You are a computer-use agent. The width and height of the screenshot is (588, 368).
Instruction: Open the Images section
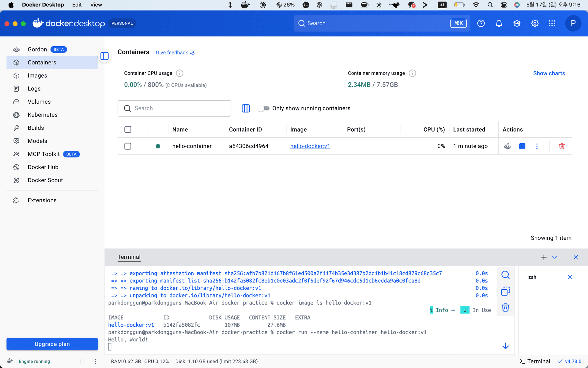pos(52,75)
